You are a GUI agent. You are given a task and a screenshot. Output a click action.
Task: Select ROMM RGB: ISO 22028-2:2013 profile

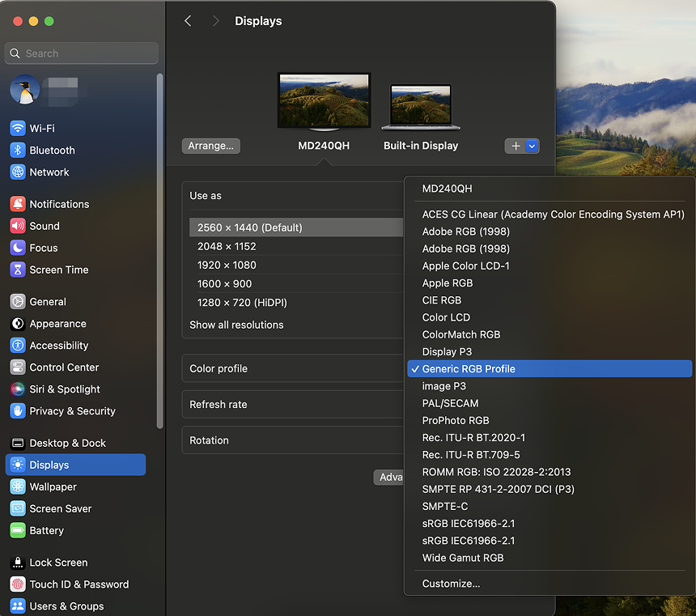point(550,472)
